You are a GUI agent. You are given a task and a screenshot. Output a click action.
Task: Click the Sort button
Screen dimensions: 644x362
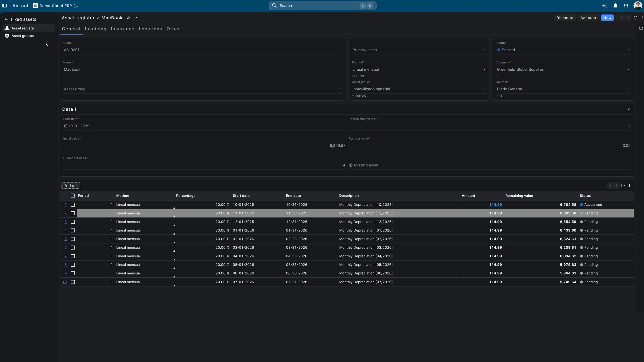pyautogui.click(x=71, y=185)
